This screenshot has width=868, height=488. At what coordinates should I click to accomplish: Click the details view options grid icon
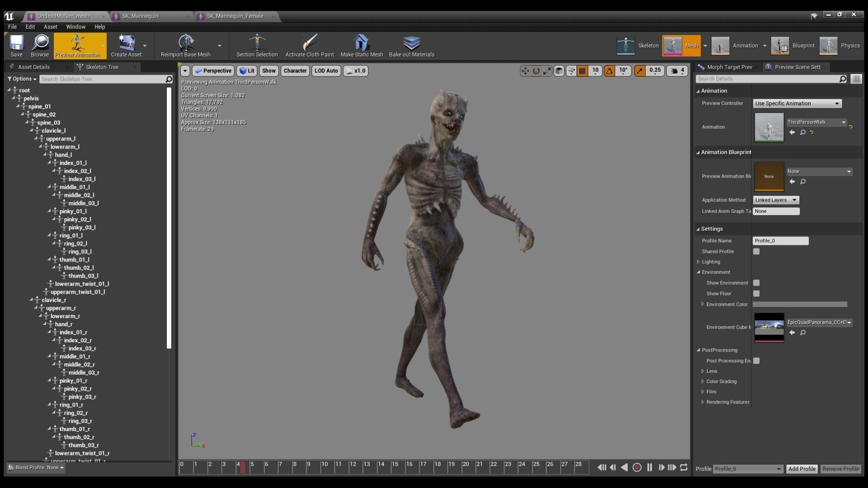(x=856, y=79)
